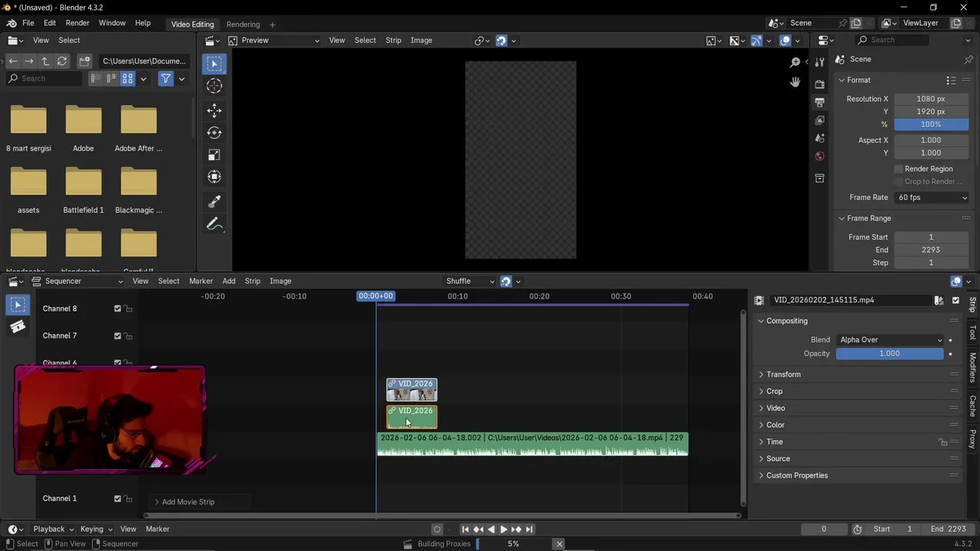Select the Annotate pencil tool
Screen dimensions: 980x551
click(214, 224)
